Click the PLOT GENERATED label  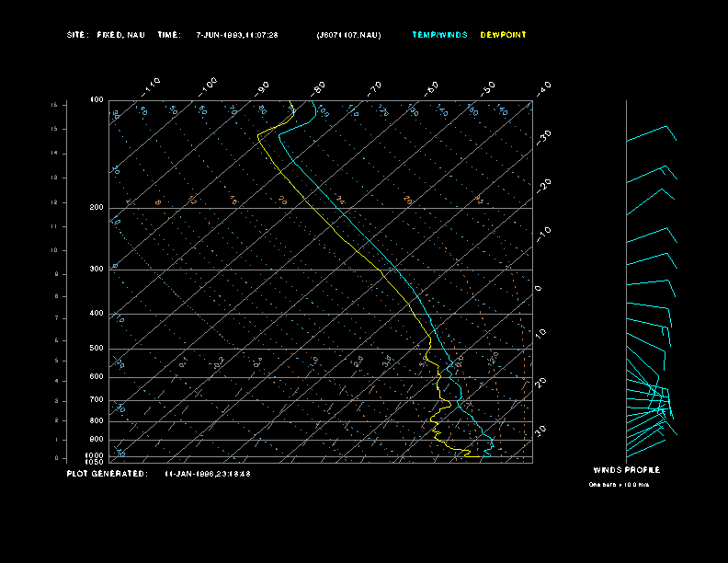point(107,474)
